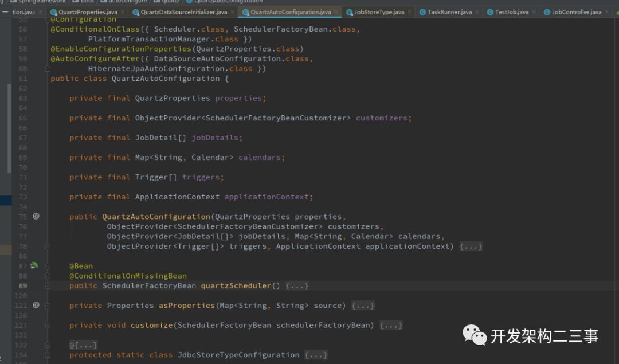Click the class icon on QuartzAutoConfiguration.java tab

click(245, 13)
